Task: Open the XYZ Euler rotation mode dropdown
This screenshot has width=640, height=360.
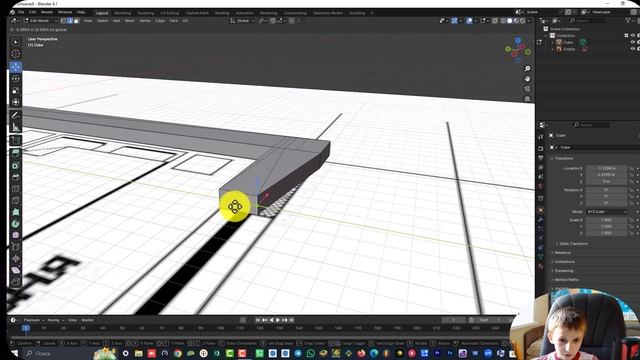Action: [607, 212]
